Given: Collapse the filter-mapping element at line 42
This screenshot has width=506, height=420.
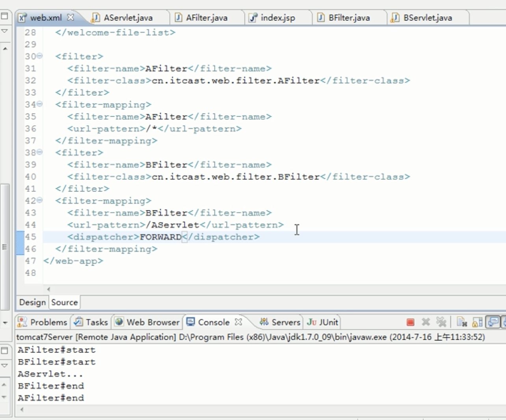Looking at the screenshot, I should 39,200.
